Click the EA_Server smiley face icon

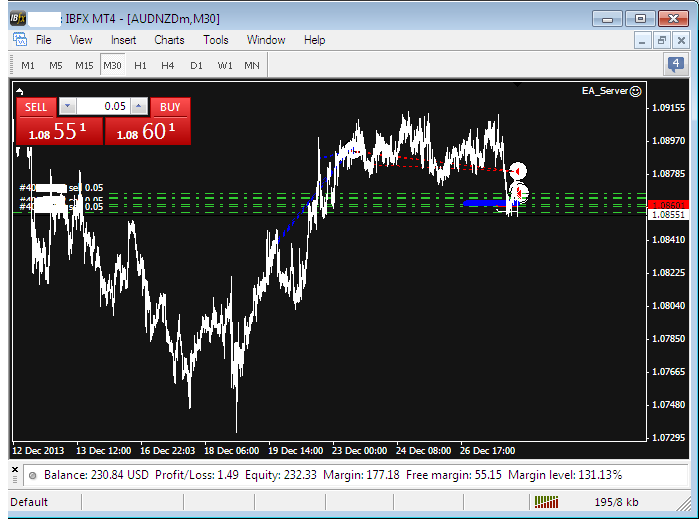pyautogui.click(x=635, y=90)
